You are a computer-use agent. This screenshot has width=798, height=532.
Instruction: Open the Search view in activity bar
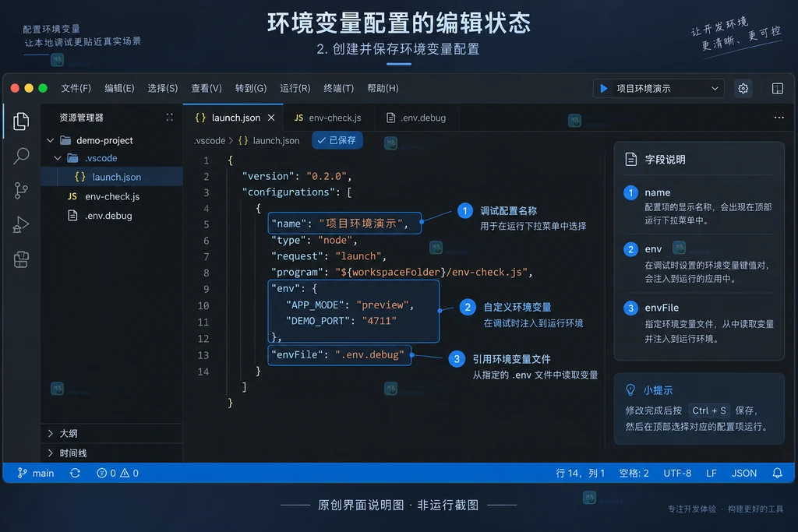pos(21,156)
